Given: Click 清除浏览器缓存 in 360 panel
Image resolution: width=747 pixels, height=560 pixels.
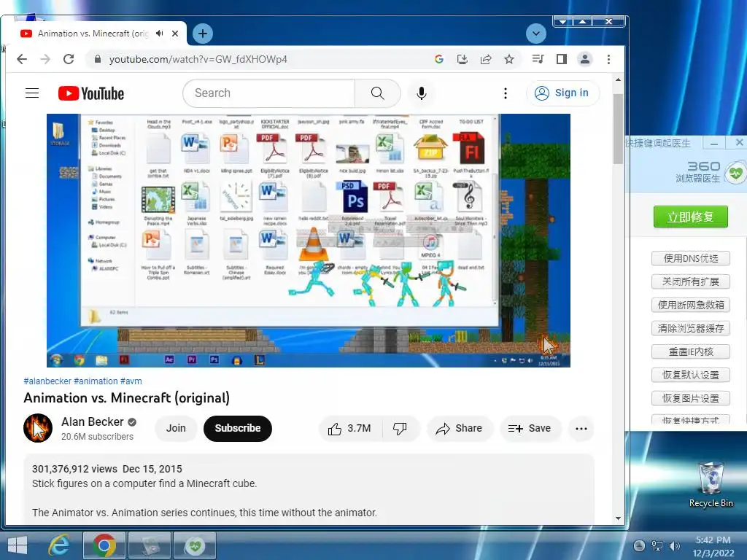Looking at the screenshot, I should tap(690, 328).
